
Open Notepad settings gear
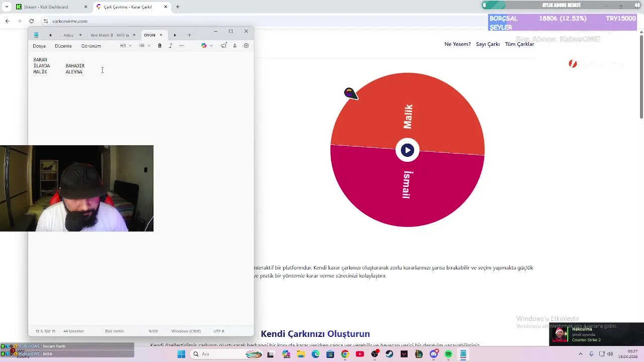tap(246, 46)
